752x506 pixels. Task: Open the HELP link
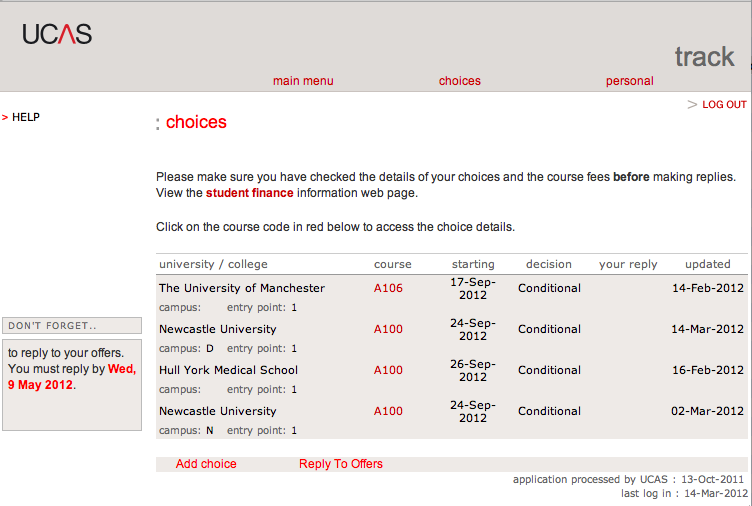(26, 117)
